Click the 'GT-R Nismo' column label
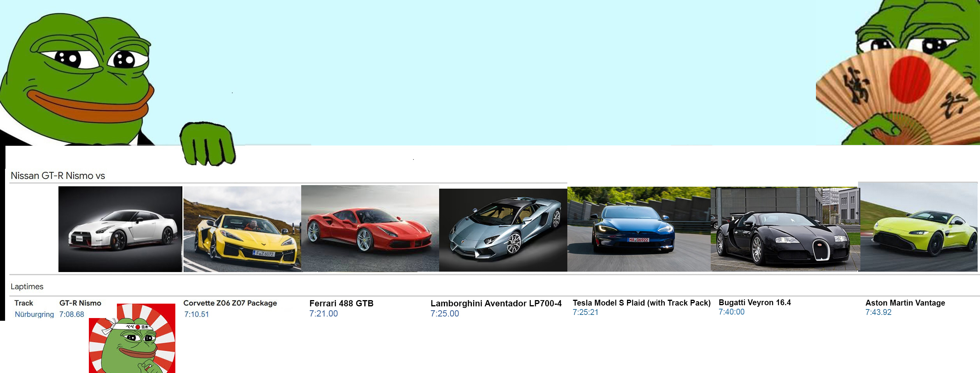 click(80, 303)
